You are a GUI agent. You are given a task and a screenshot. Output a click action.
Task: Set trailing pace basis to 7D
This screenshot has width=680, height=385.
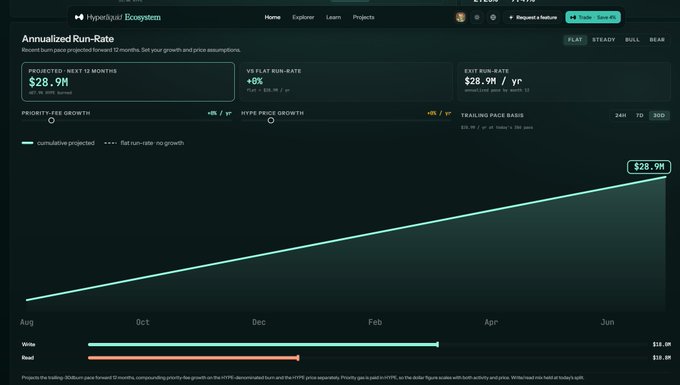(x=640, y=115)
